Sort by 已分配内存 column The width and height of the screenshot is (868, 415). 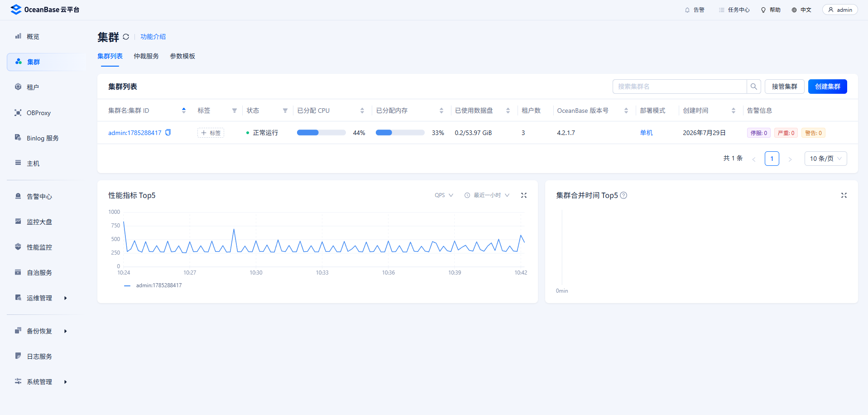click(x=441, y=111)
